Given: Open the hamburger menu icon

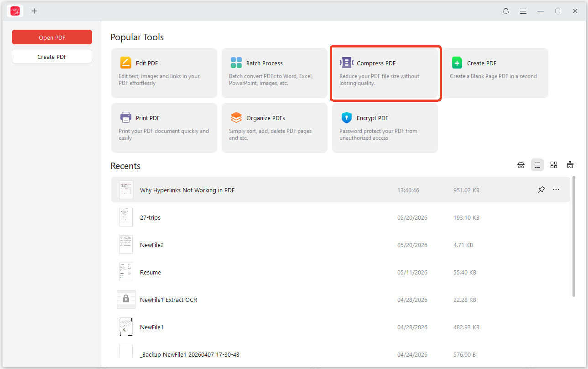Looking at the screenshot, I should (x=523, y=11).
